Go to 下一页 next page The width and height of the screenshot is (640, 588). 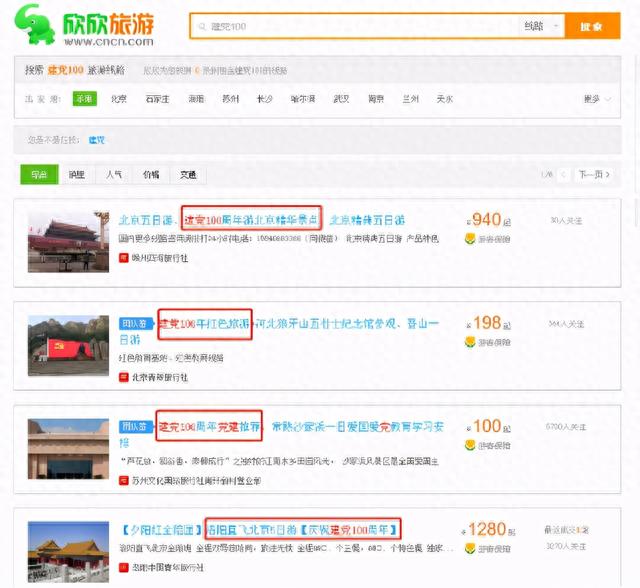pos(594,175)
